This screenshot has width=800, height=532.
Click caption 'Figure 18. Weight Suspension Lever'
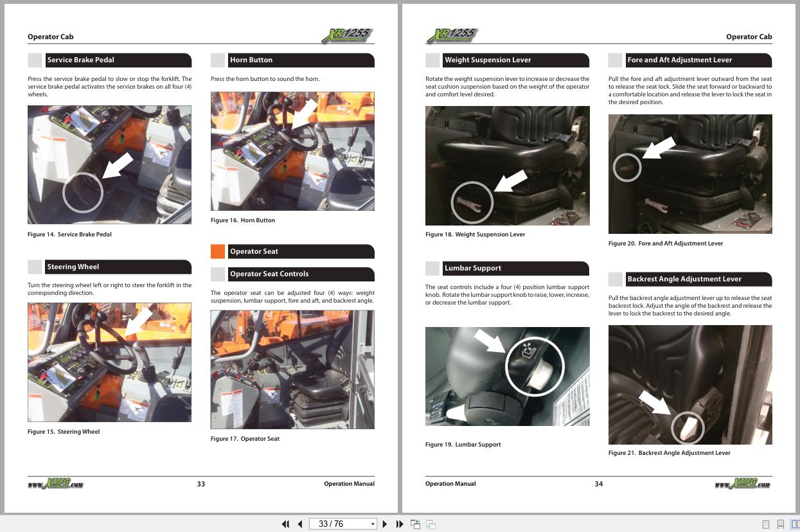[x=476, y=235]
